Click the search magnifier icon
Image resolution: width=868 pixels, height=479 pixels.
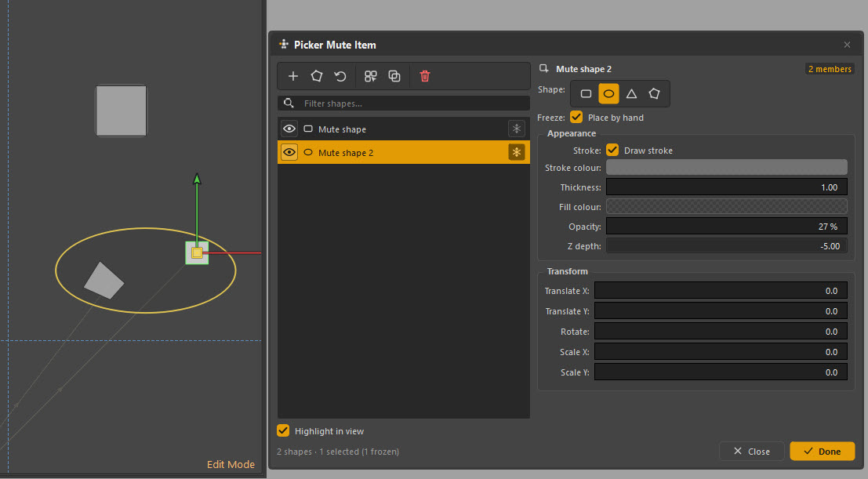pos(289,103)
